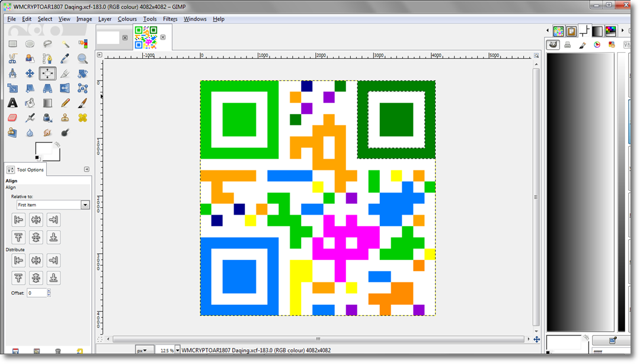Select the Perspective tool
This screenshot has width=640, height=364.
(x=47, y=88)
